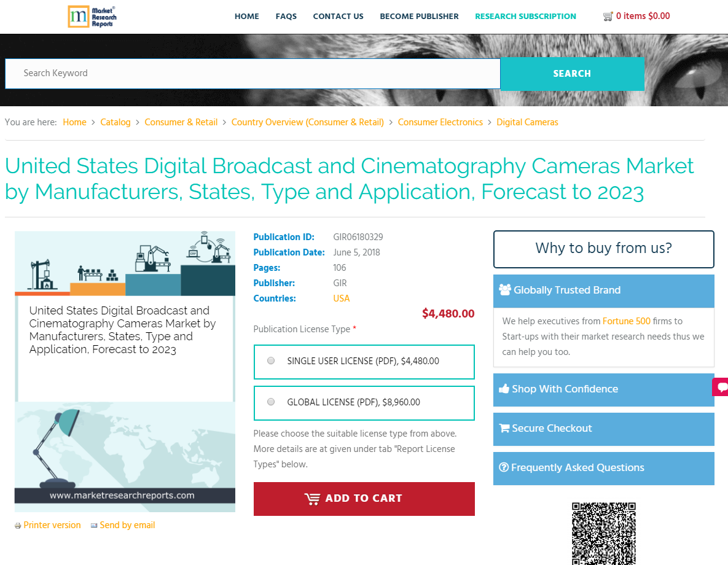Click the Market Research Reports logo
Image resolution: width=728 pixels, height=565 pixels.
click(92, 17)
